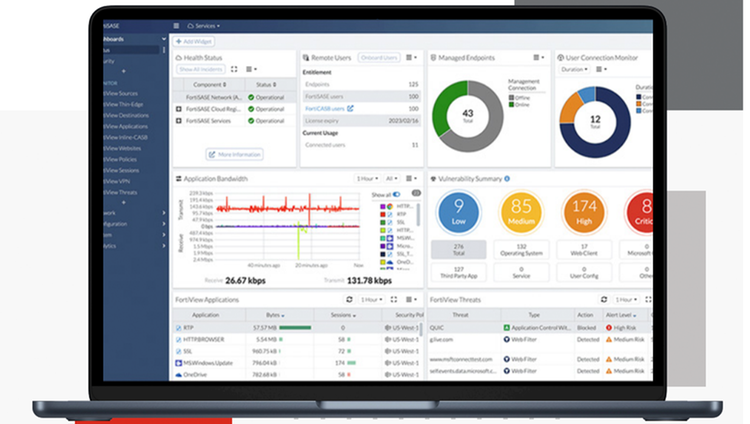This screenshot has width=750, height=424.
Task: Click Application Control icon in QUIC row
Action: click(x=507, y=328)
